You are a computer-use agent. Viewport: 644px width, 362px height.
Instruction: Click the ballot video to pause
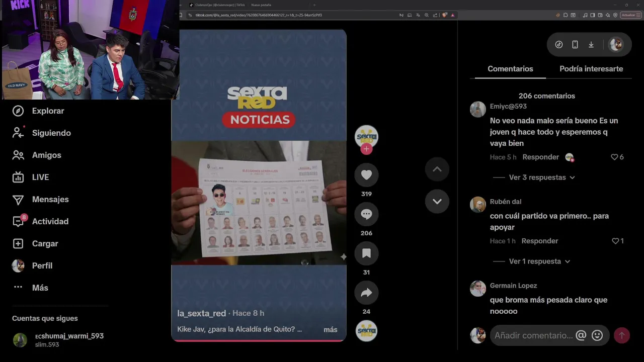259,203
